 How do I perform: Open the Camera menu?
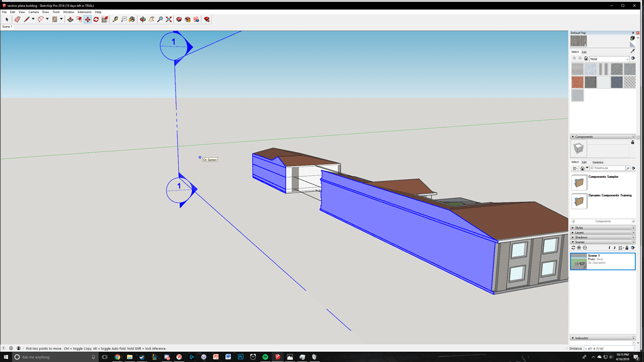point(33,12)
